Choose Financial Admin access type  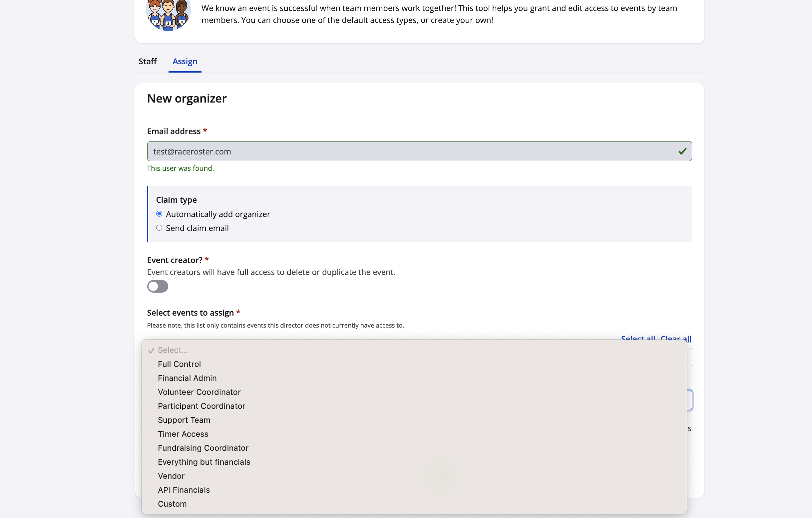[187, 378]
